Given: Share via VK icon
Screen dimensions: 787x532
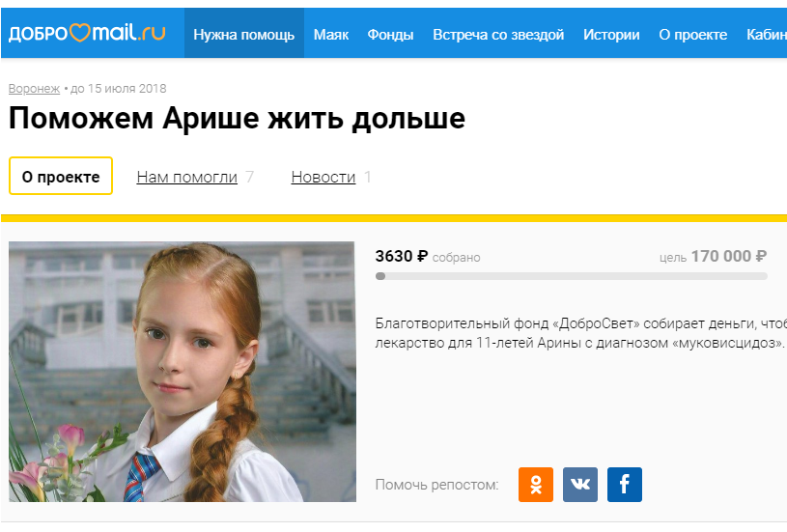Looking at the screenshot, I should (x=580, y=485).
